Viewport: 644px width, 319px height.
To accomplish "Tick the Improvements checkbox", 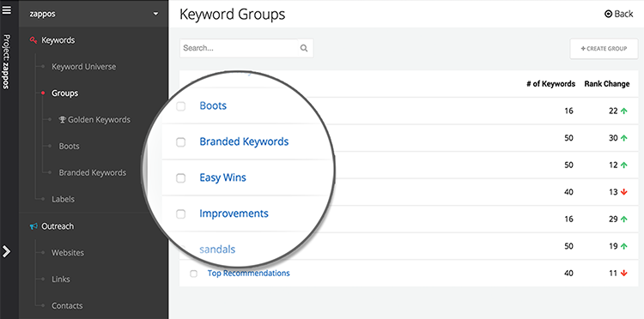I will pyautogui.click(x=180, y=214).
